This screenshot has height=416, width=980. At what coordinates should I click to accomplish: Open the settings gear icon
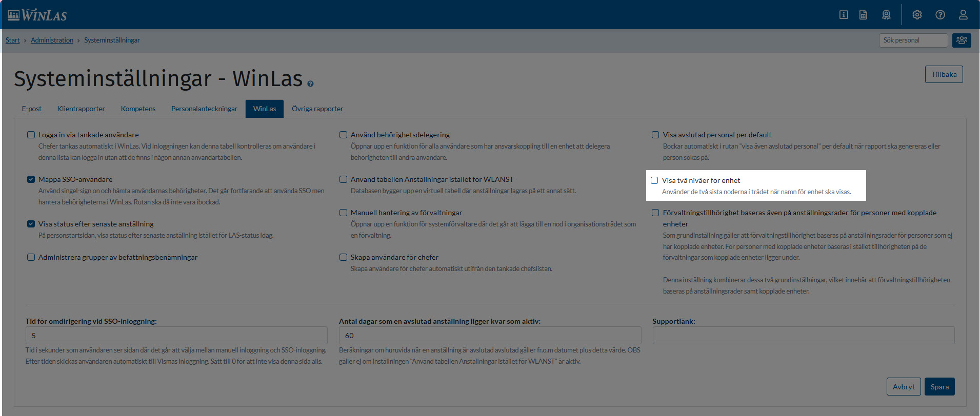917,15
